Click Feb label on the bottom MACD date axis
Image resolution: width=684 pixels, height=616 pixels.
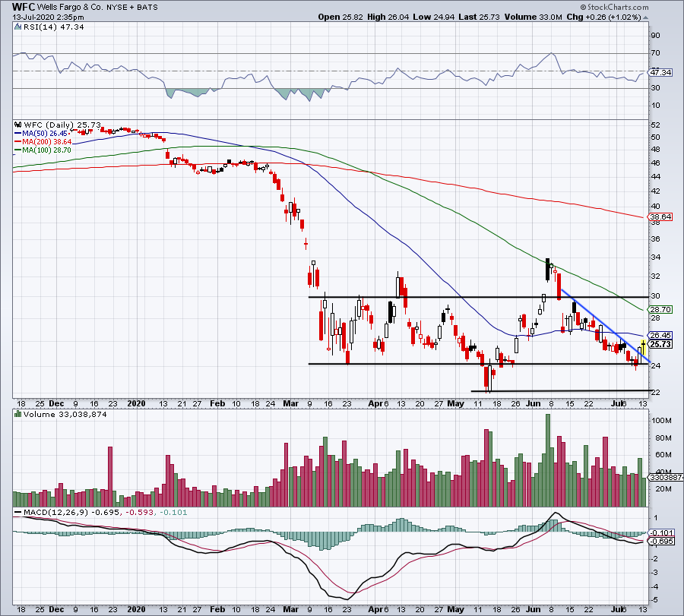click(217, 609)
